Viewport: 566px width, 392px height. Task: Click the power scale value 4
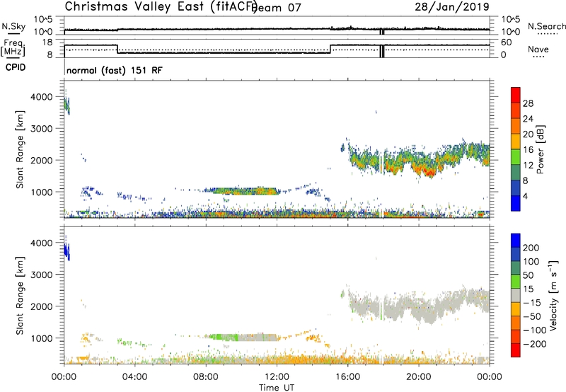(x=526, y=196)
